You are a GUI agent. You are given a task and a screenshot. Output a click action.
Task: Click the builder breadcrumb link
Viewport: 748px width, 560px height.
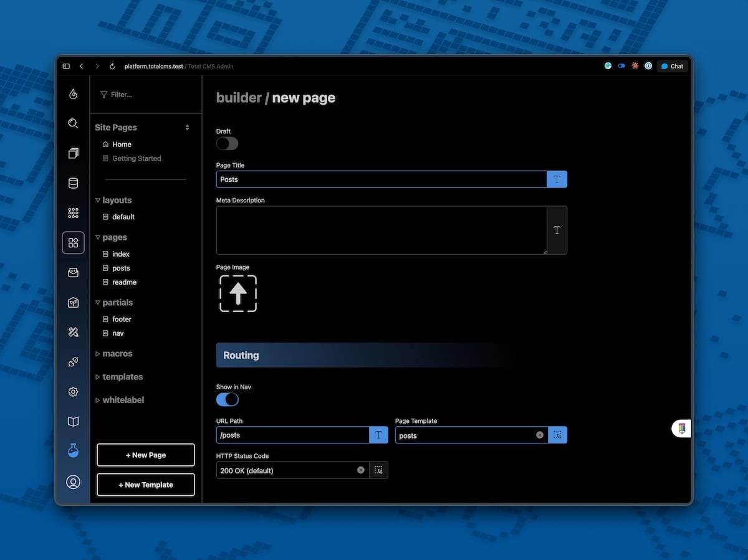[x=239, y=98]
